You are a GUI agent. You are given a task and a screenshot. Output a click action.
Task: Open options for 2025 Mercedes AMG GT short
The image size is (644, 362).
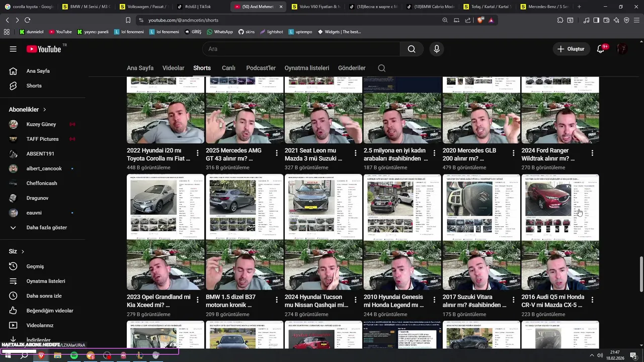coord(276,153)
